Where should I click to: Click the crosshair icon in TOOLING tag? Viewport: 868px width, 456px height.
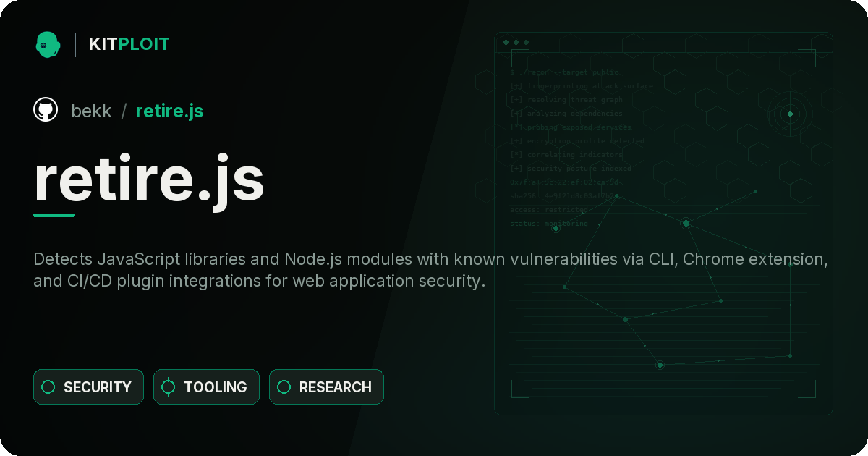pos(169,387)
